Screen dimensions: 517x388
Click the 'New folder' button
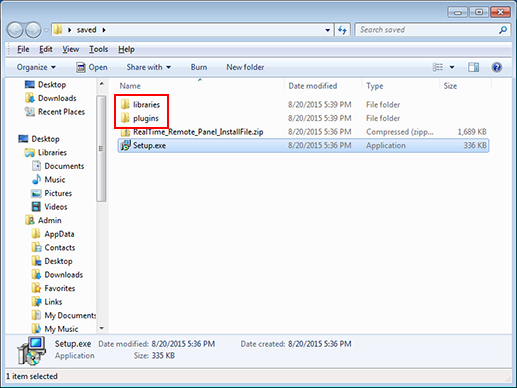245,67
